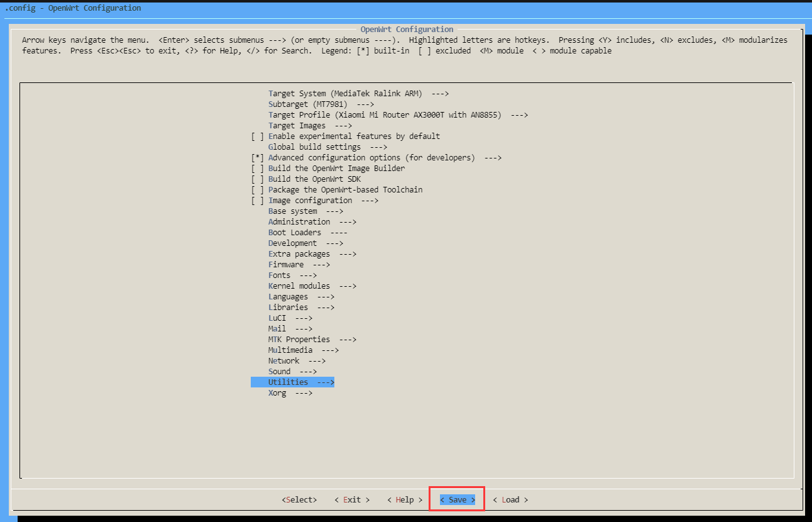The width and height of the screenshot is (812, 522).
Task: Open the LuCI submenu
Action: [290, 318]
